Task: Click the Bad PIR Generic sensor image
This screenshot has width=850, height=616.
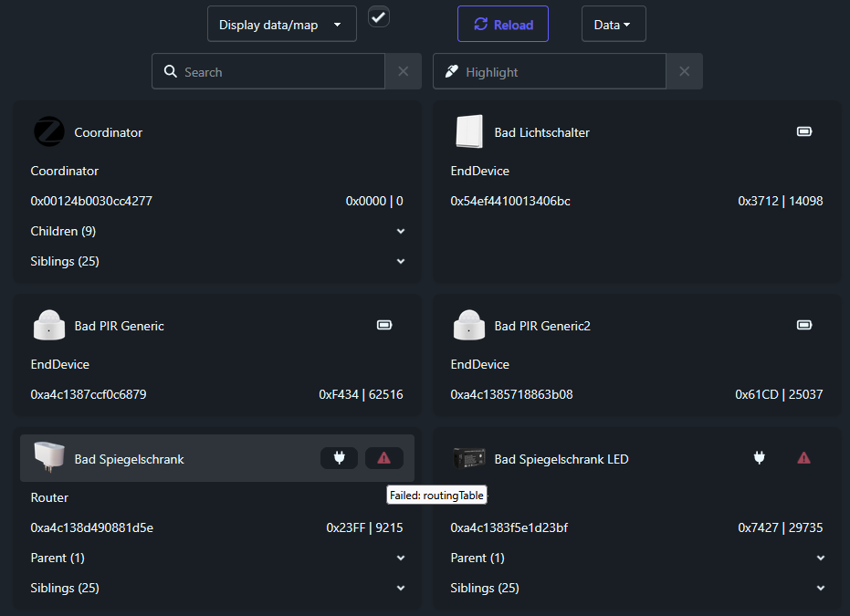Action: tap(49, 325)
